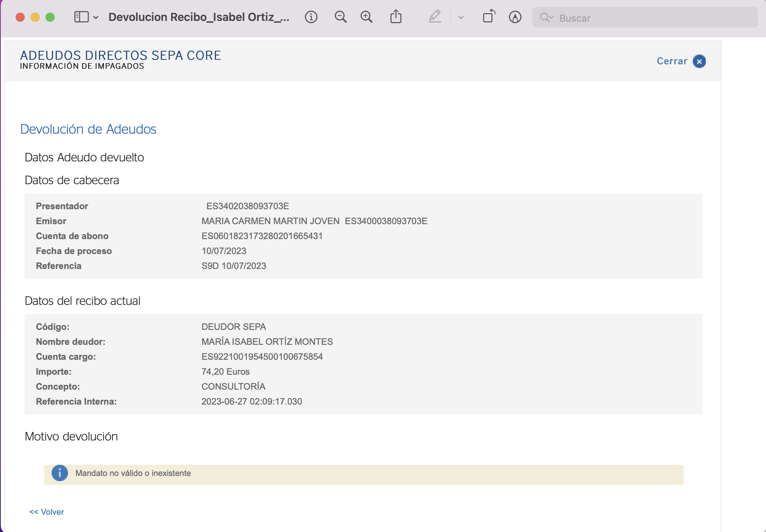This screenshot has width=766, height=532.
Task: Click the << Volver link
Action: (47, 512)
